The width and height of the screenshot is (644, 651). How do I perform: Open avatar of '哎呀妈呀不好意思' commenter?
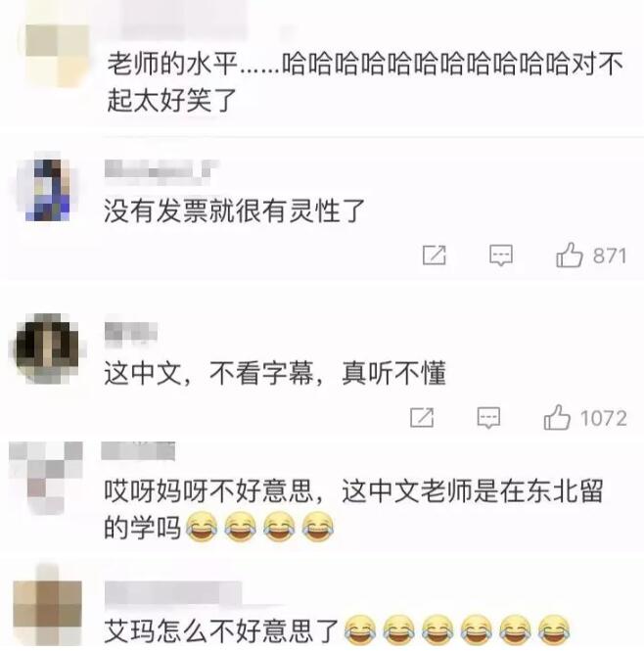pos(46,478)
